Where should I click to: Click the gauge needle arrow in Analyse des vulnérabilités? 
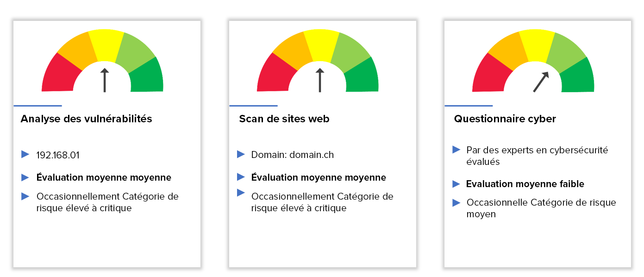[105, 80]
